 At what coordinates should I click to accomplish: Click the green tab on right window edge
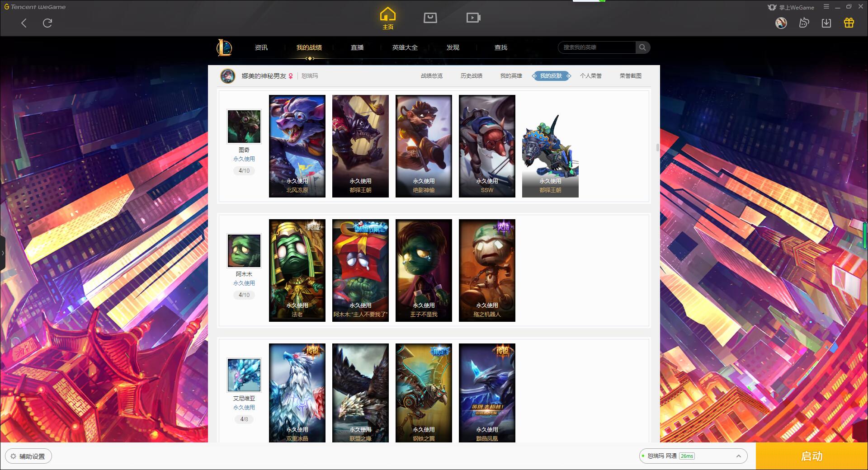tap(865, 235)
